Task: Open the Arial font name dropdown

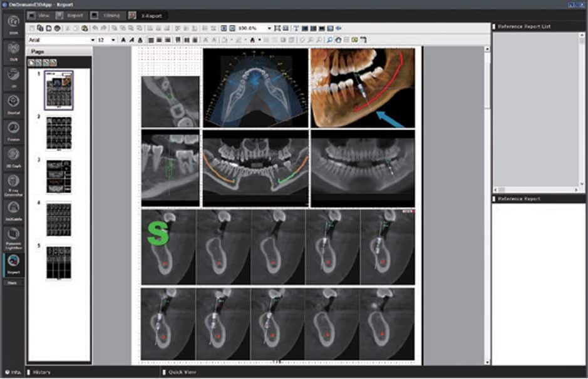Action: 93,40
